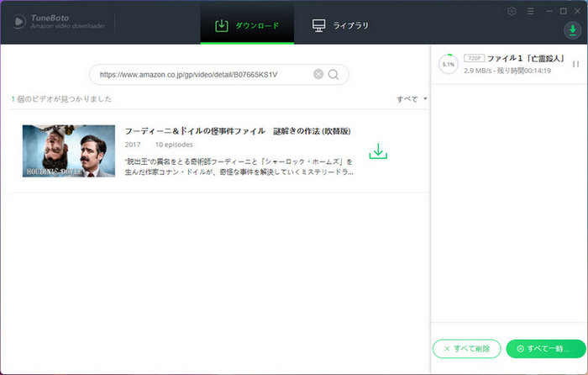This screenshot has height=375, width=588.
Task: Click the magnifier search icon
Action: click(x=333, y=74)
